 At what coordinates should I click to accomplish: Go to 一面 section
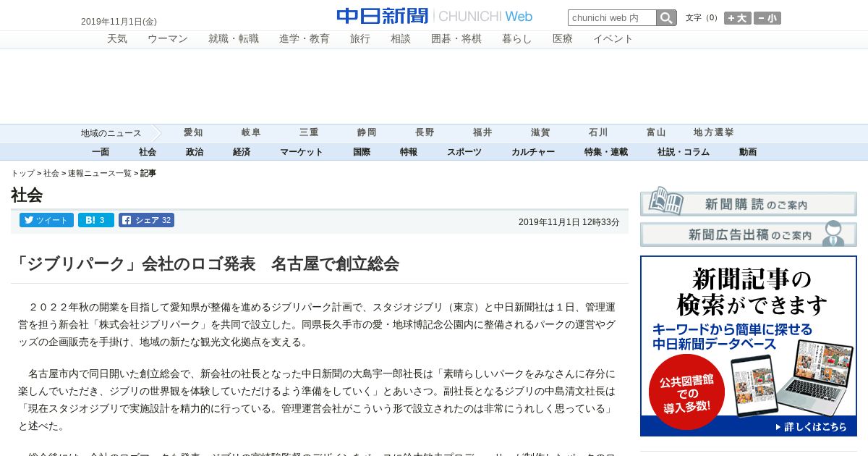pos(101,152)
